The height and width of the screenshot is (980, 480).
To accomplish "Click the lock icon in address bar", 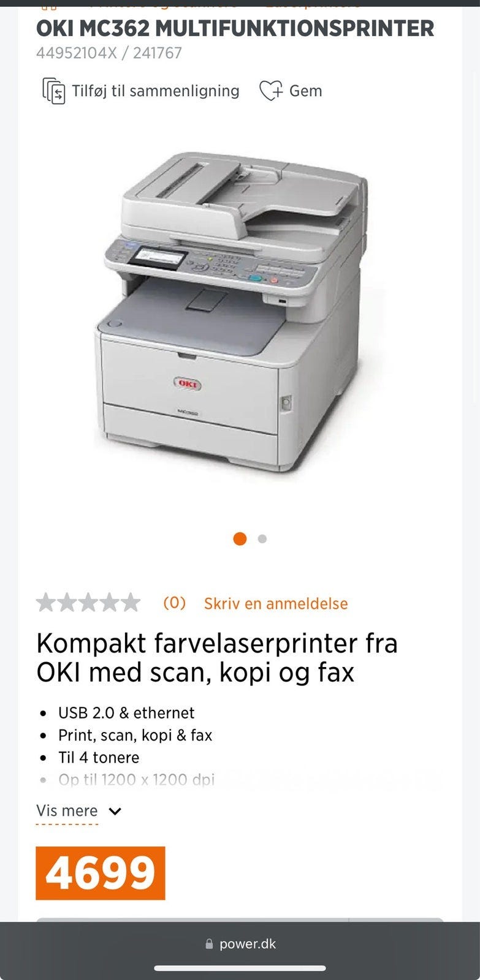I will coord(209,944).
